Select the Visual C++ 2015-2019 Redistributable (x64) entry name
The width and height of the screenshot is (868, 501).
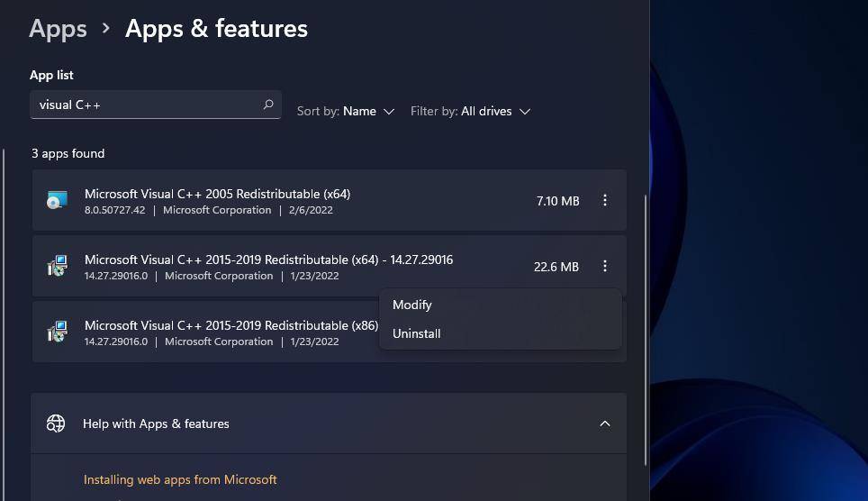pos(268,260)
